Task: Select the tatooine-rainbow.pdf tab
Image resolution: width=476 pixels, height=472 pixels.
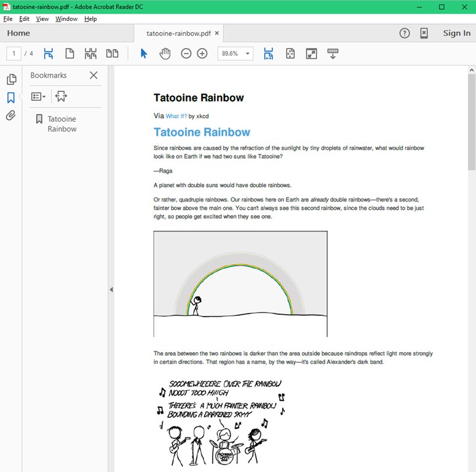Action: point(178,33)
